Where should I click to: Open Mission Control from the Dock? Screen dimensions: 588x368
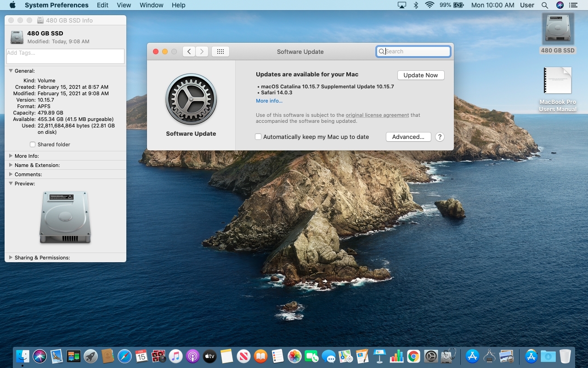point(73,356)
